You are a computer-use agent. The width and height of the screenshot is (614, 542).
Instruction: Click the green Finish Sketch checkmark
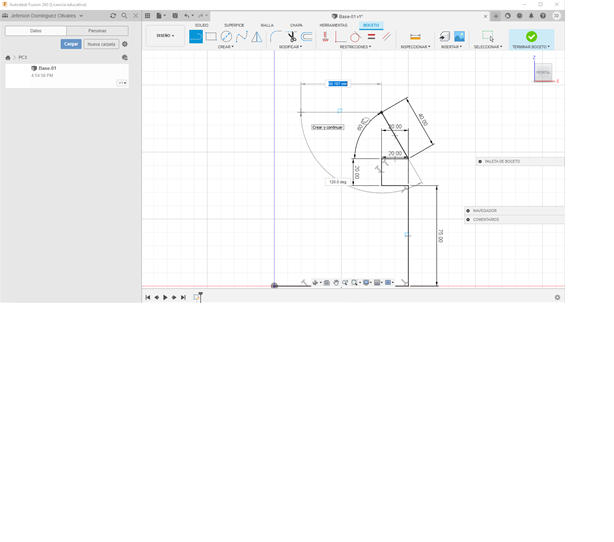(531, 36)
